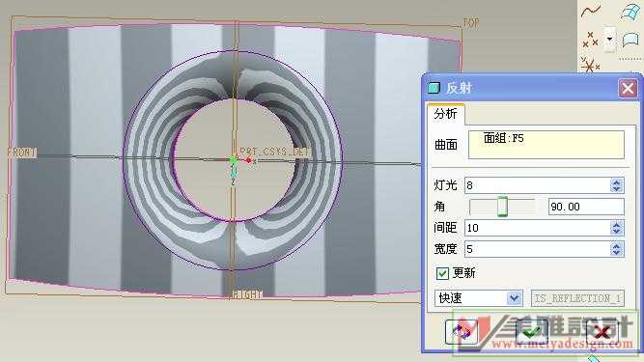Click the repeat analysis arrows button
644x362 pixels.
point(462,332)
